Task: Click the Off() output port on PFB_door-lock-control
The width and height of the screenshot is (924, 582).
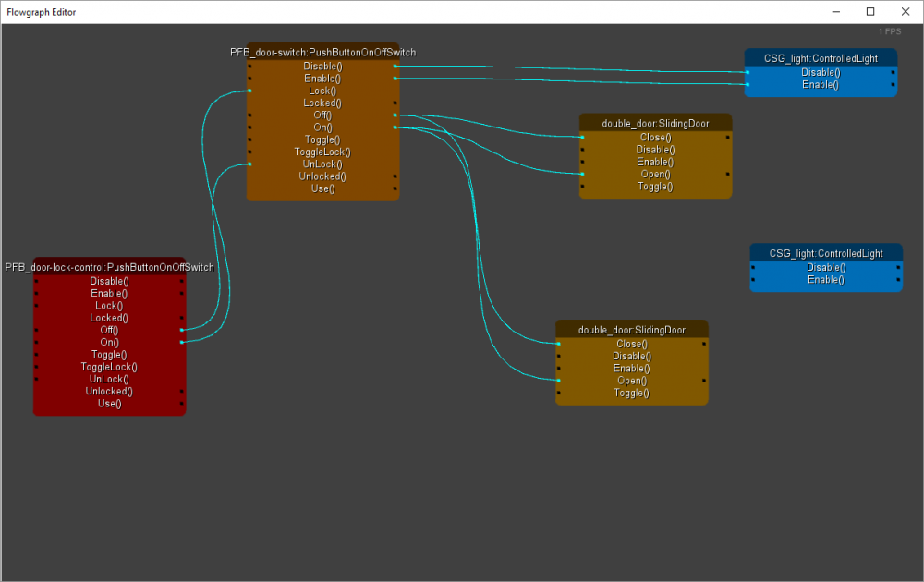Action: [182, 330]
